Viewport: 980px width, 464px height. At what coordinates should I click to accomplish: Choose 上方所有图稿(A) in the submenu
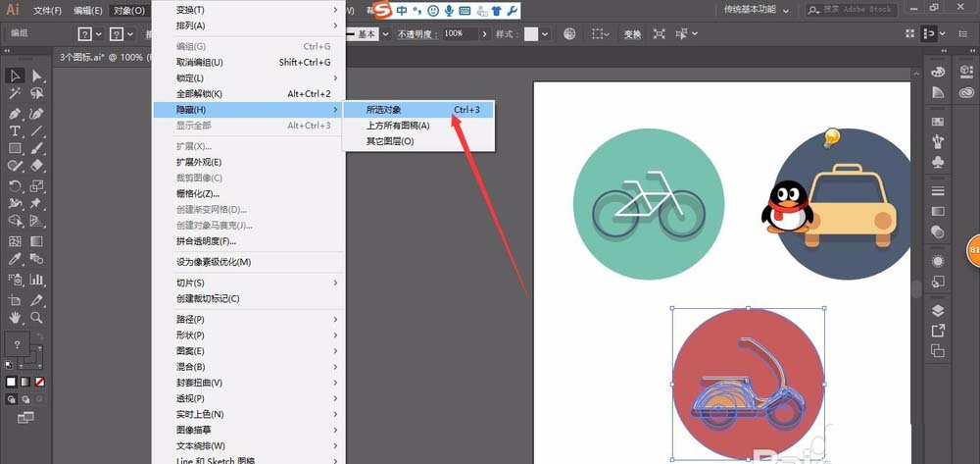418,126
